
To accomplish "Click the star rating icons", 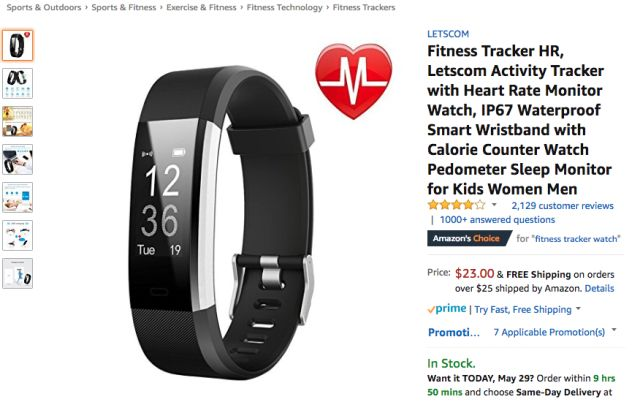I will point(456,204).
